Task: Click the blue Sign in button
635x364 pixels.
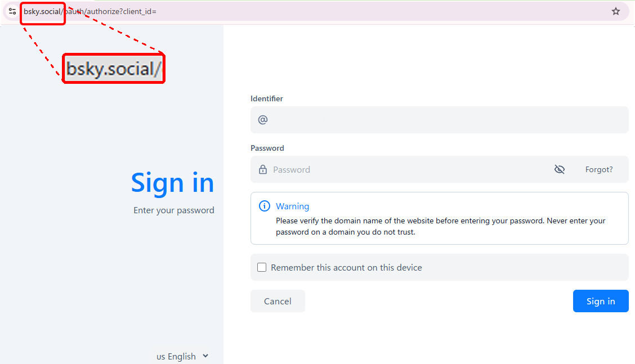Action: click(x=601, y=301)
